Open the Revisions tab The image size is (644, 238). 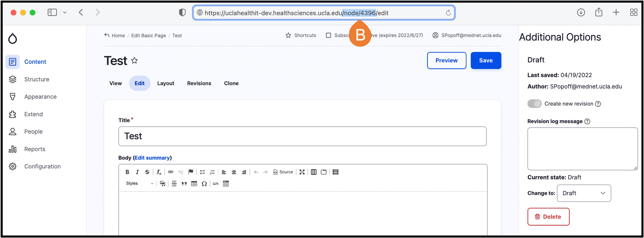(x=199, y=83)
